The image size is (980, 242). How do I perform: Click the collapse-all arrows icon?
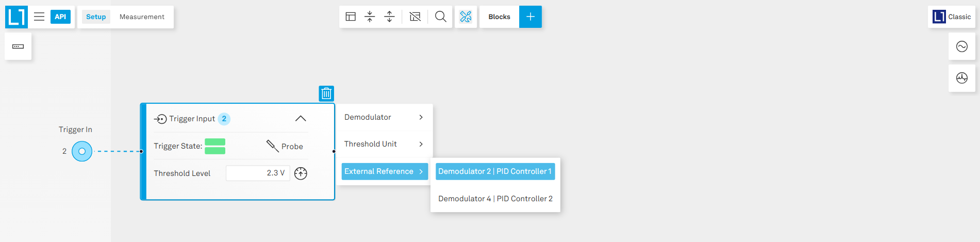(x=370, y=17)
